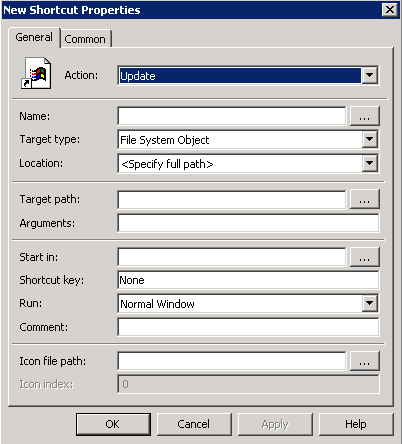Image resolution: width=402 pixels, height=444 pixels.
Task: Click the browse ellipsis for Target path
Action: pos(364,199)
